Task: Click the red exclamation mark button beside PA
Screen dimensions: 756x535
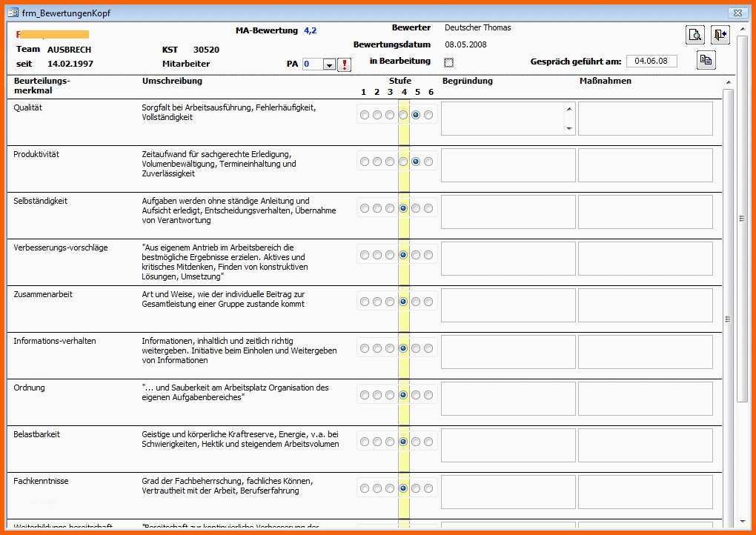Action: pos(345,64)
